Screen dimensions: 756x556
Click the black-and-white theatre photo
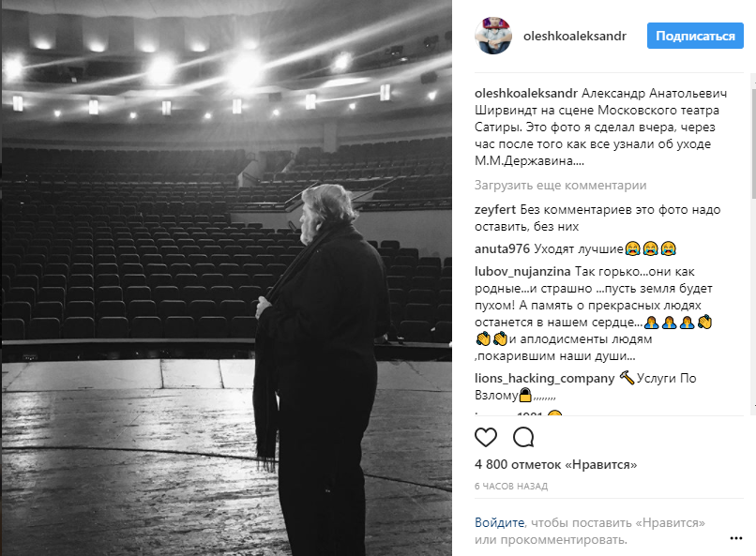[227, 278]
